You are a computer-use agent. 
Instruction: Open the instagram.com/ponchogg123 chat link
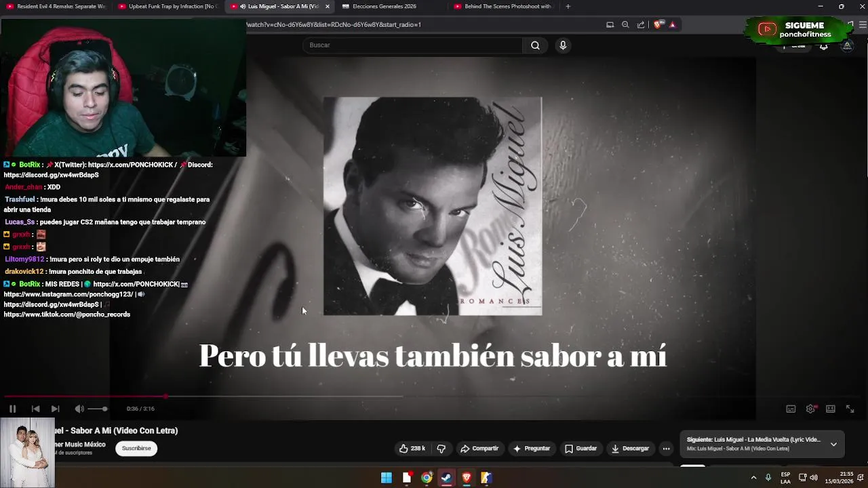[x=68, y=294]
